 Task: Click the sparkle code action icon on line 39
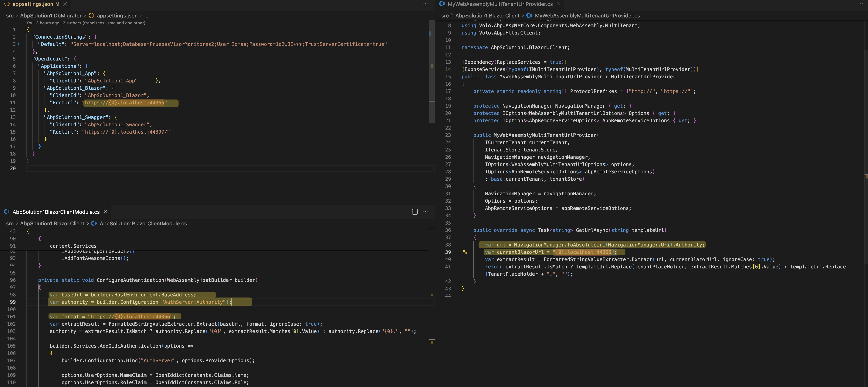(x=465, y=252)
